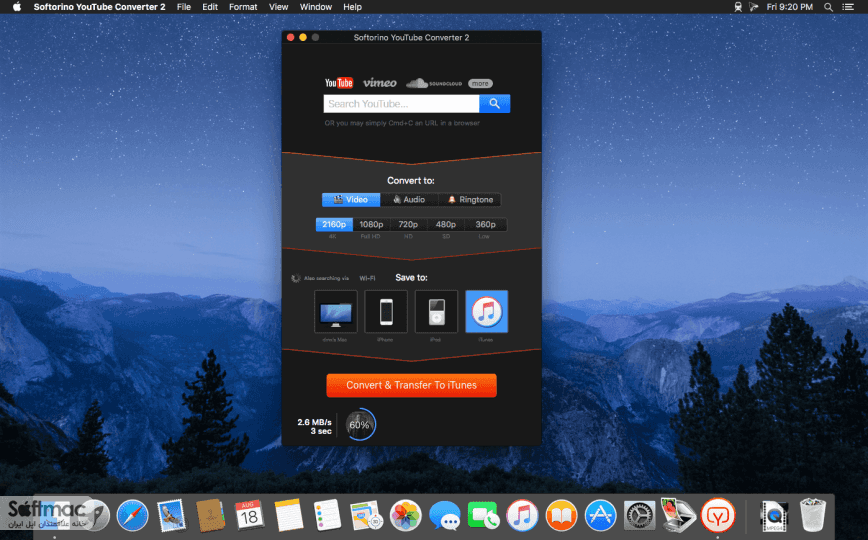The width and height of the screenshot is (868, 540).
Task: Open the Edit menu
Action: [x=210, y=7]
